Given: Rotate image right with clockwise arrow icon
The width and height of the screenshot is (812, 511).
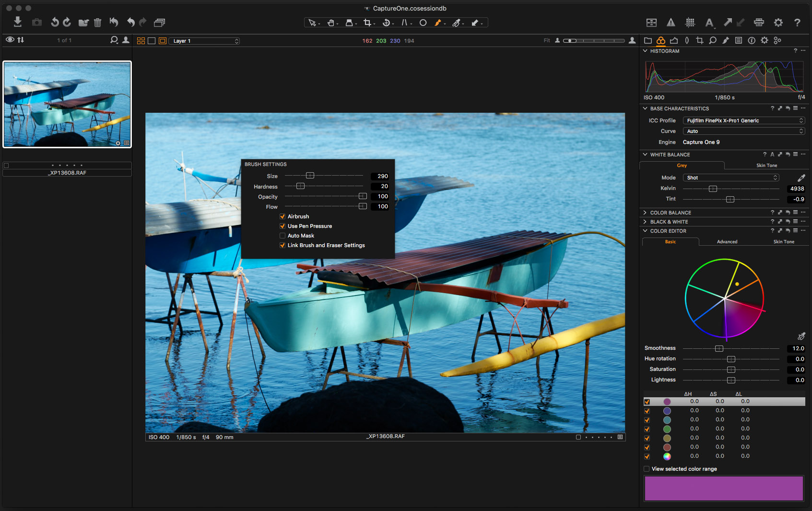Looking at the screenshot, I should tap(67, 22).
